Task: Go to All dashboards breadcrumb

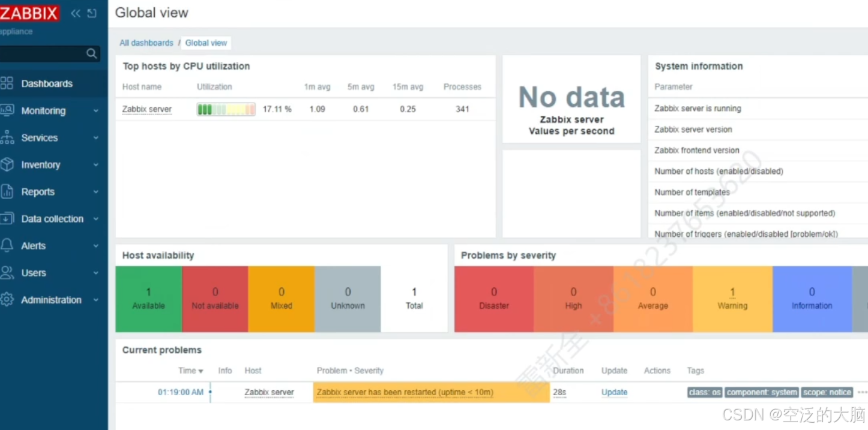Action: (146, 43)
